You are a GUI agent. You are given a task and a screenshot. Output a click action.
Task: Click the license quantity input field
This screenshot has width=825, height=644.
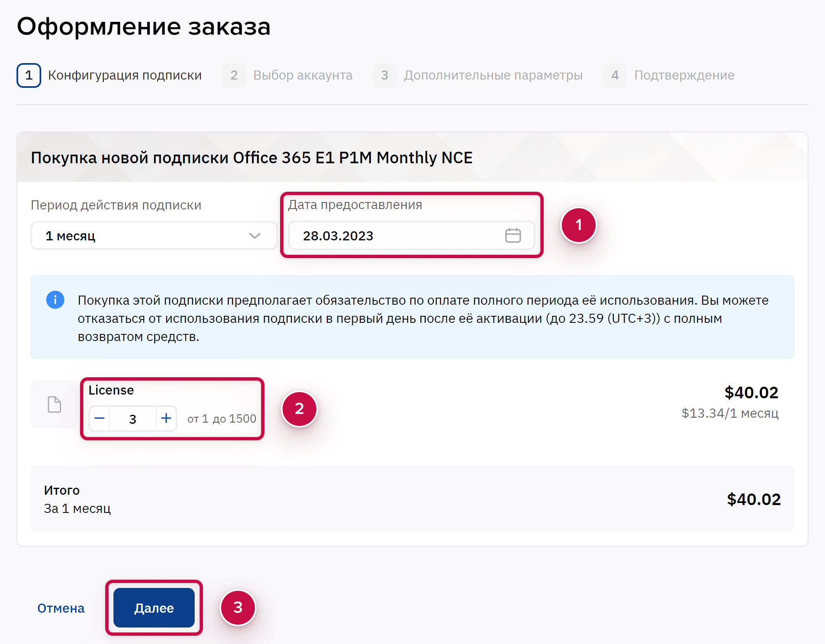point(133,419)
